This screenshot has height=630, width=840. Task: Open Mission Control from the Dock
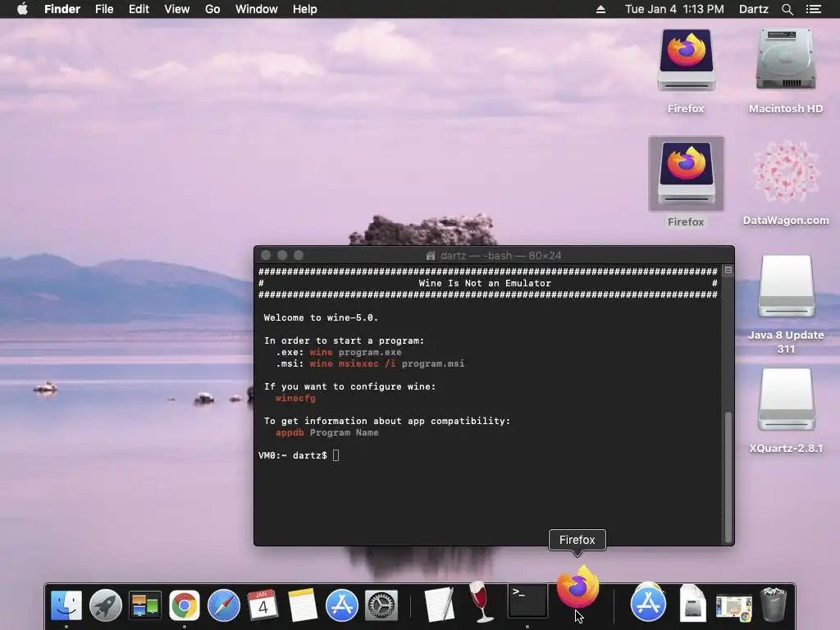(144, 605)
